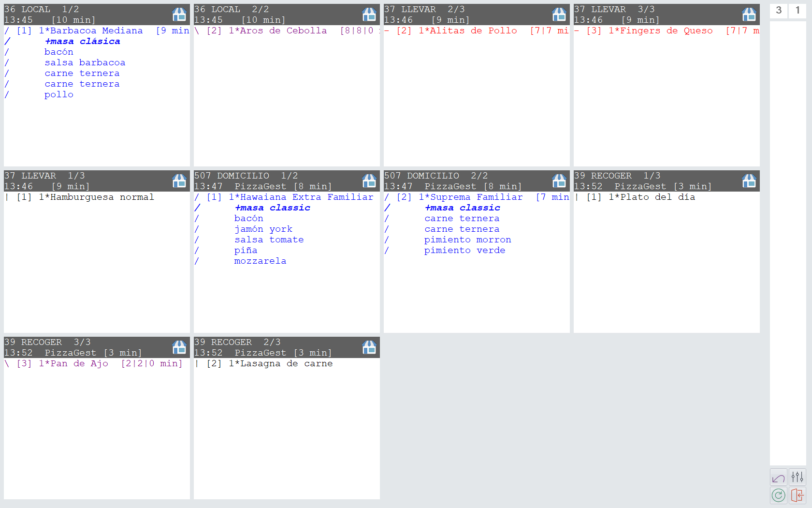Click the 507 DOMICILIO 2/2 ticket header
Screen dimensions: 812x508
(x=464, y=181)
